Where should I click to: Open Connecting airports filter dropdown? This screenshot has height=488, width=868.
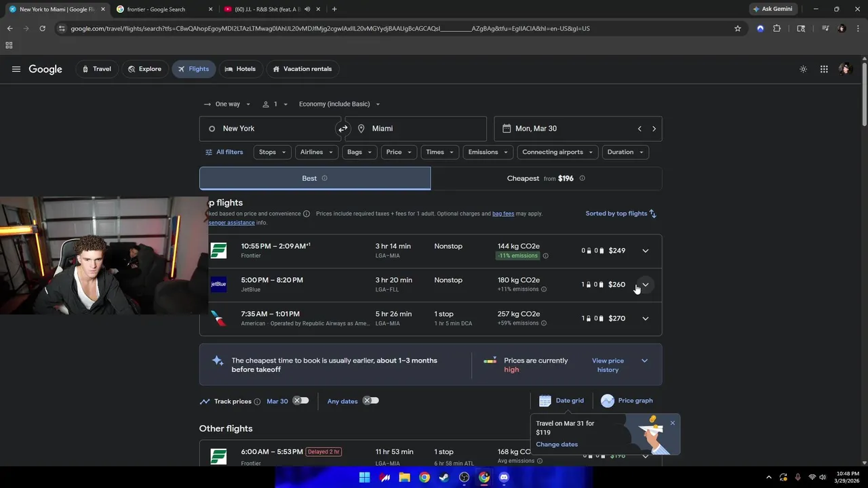tap(557, 152)
